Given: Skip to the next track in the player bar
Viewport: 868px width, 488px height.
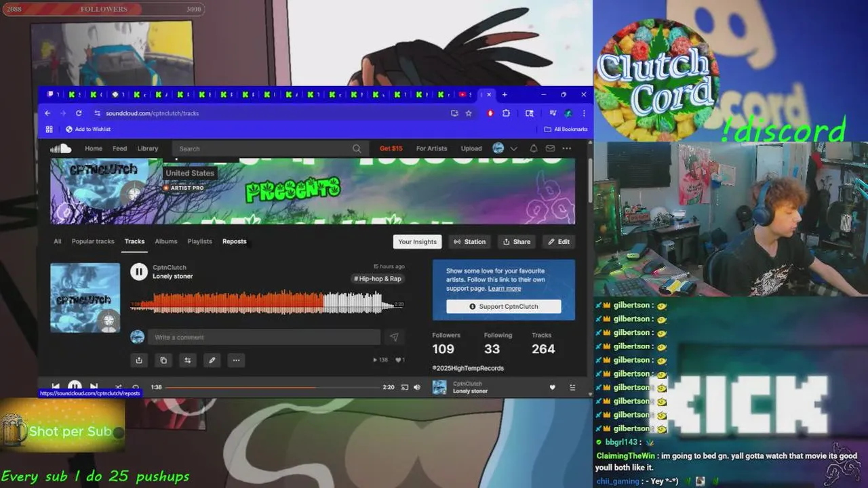Looking at the screenshot, I should [x=94, y=387].
